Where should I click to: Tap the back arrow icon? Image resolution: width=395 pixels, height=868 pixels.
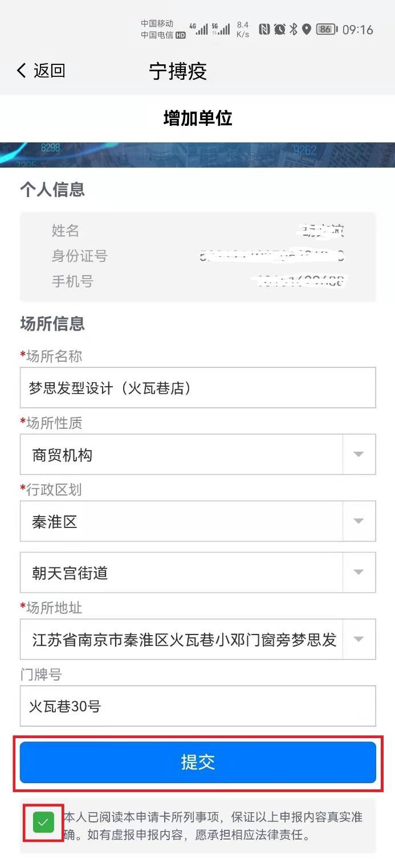tap(22, 71)
